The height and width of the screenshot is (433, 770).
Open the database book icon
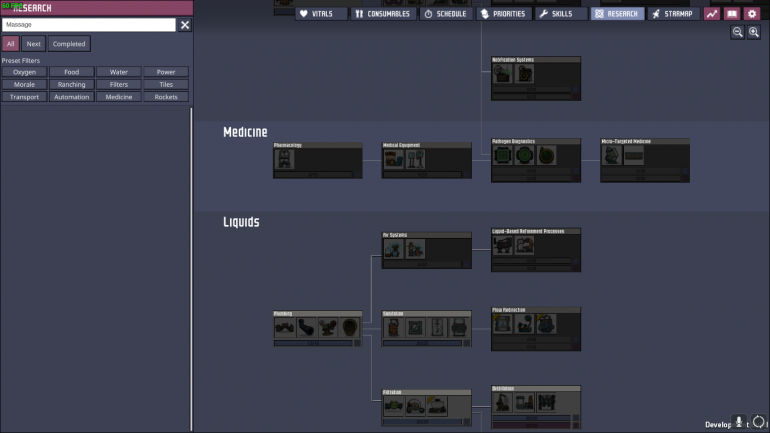pos(732,14)
